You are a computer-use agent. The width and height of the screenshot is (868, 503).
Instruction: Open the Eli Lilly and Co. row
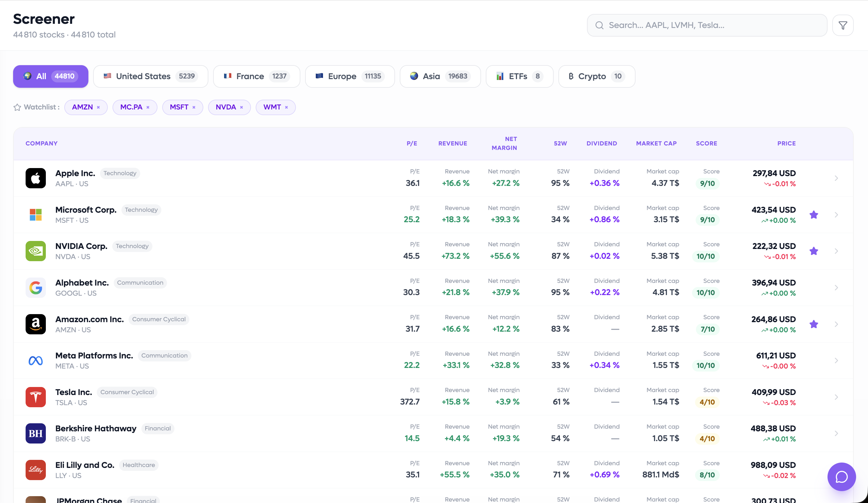433,470
